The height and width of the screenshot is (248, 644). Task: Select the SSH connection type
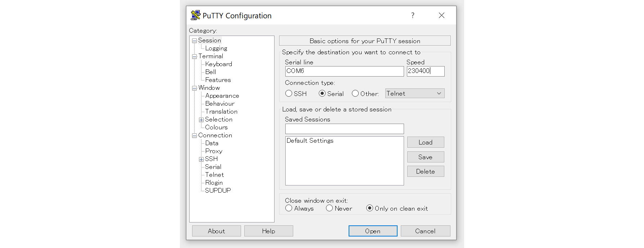(289, 93)
